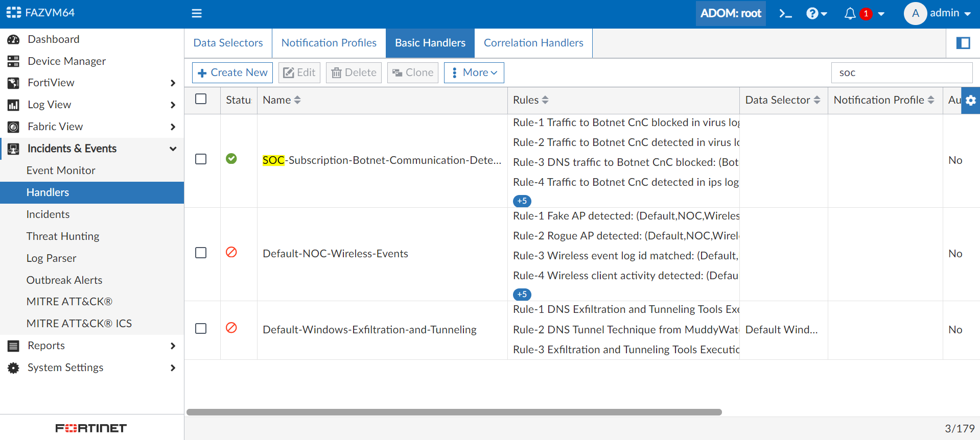The image size is (980, 440).
Task: Open the CLI console icon
Action: [x=785, y=14]
